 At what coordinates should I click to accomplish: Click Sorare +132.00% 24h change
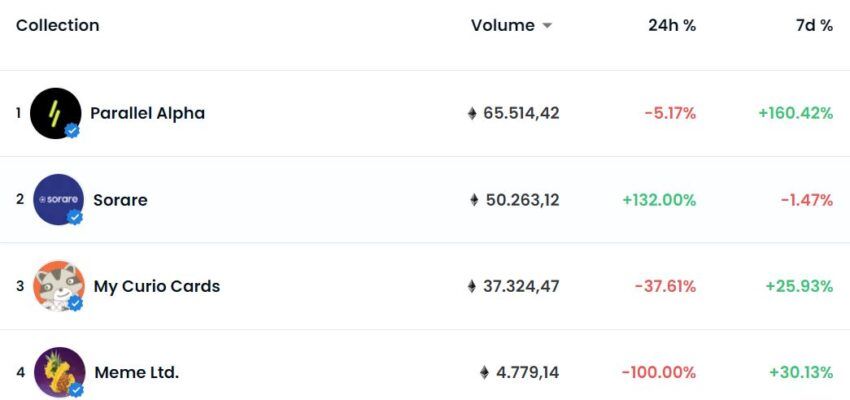tap(659, 200)
